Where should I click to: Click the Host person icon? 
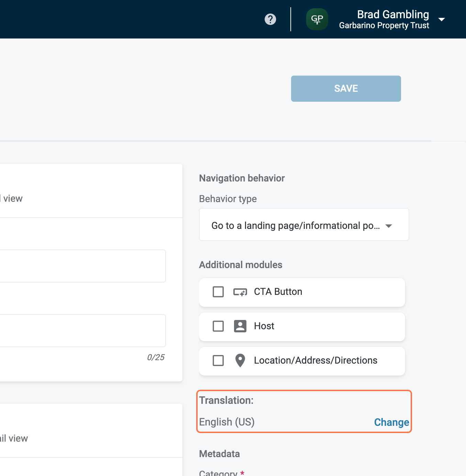coord(240,326)
